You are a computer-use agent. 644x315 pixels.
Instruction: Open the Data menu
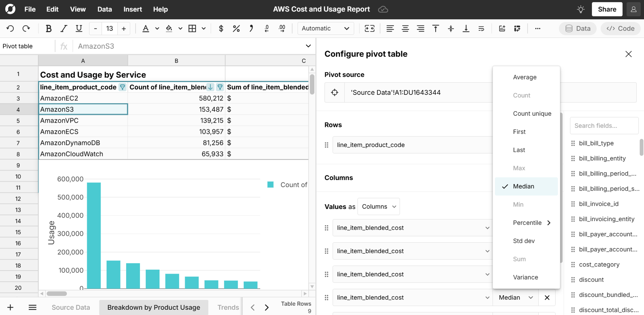[104, 9]
